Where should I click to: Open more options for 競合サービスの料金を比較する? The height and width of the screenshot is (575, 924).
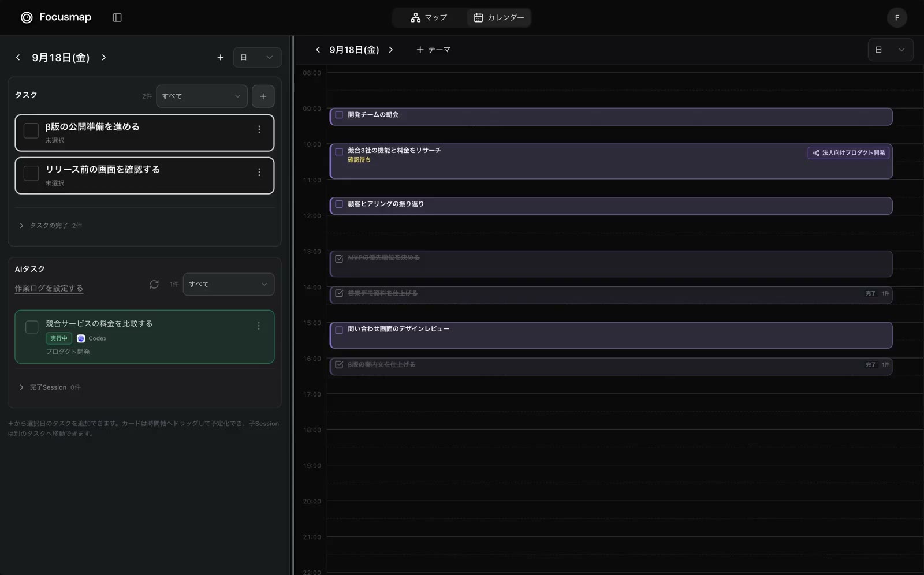pyautogui.click(x=259, y=326)
